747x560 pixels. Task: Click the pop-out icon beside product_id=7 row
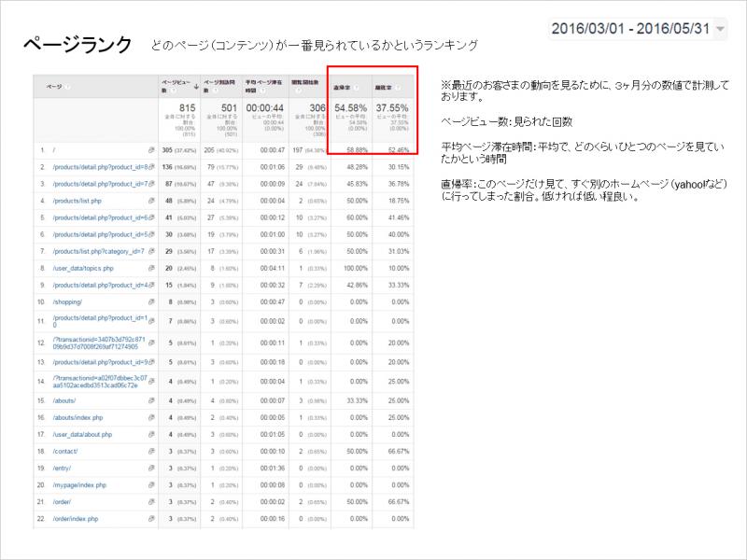click(x=151, y=184)
